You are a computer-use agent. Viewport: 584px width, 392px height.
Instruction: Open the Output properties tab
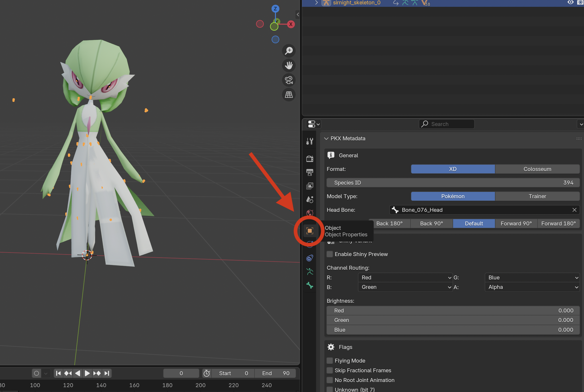[x=310, y=172]
